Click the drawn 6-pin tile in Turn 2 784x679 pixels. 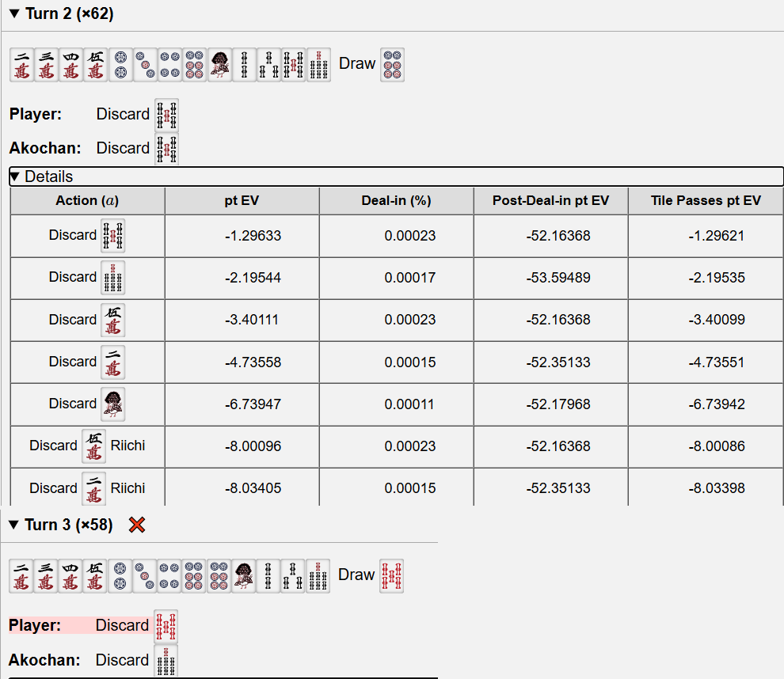coord(393,65)
